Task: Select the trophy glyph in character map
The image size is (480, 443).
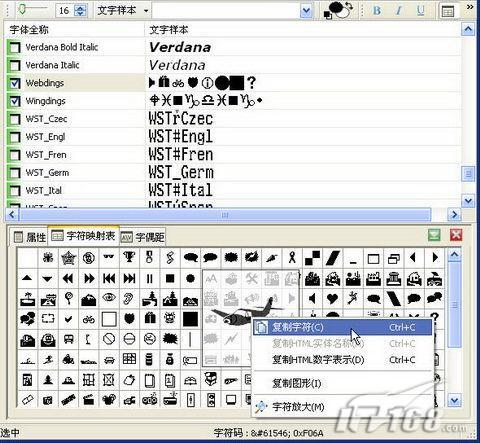Action: pyautogui.click(x=129, y=257)
